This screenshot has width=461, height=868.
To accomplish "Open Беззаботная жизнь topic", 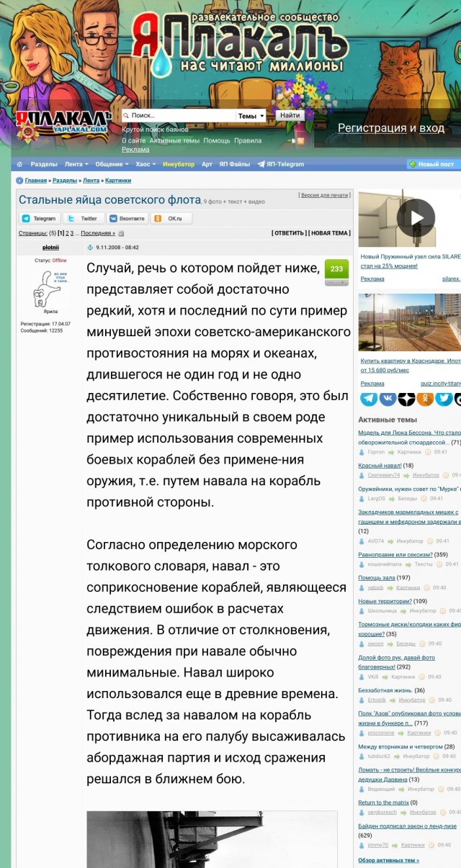I will [385, 690].
